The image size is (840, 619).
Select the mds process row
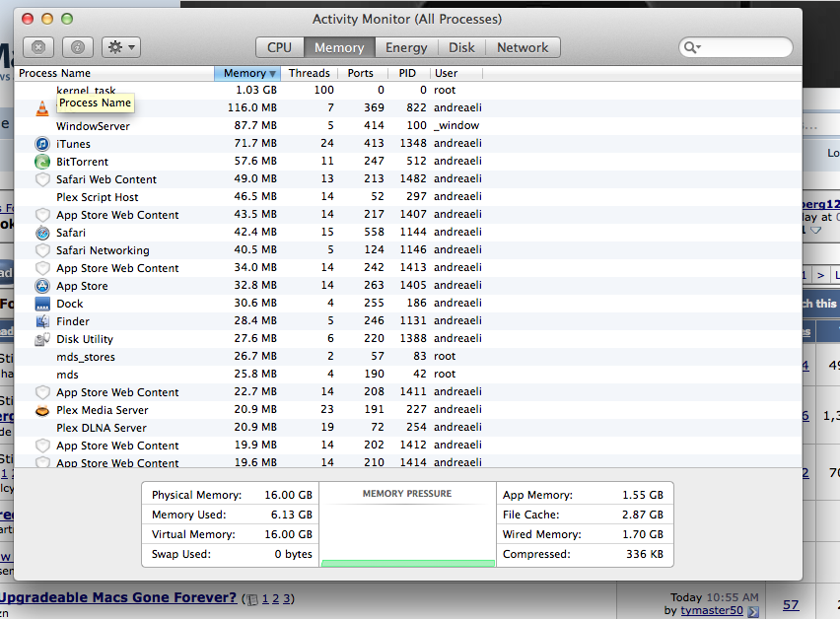tap(408, 374)
